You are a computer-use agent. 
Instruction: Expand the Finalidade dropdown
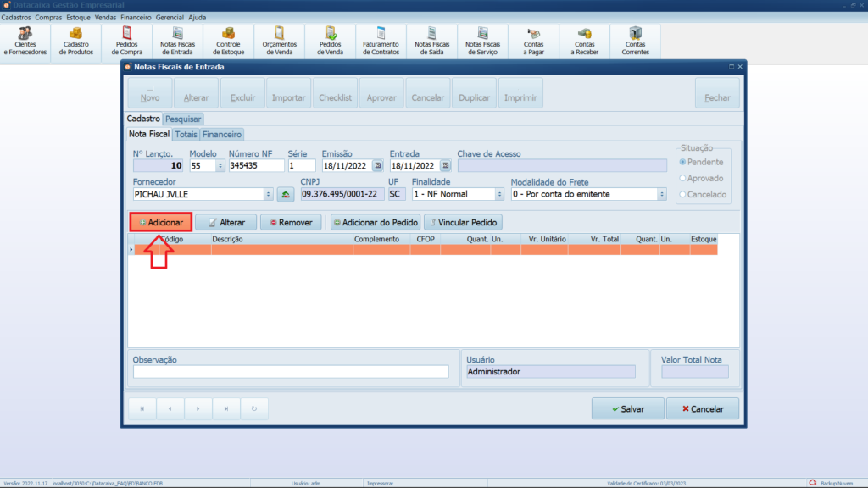500,194
